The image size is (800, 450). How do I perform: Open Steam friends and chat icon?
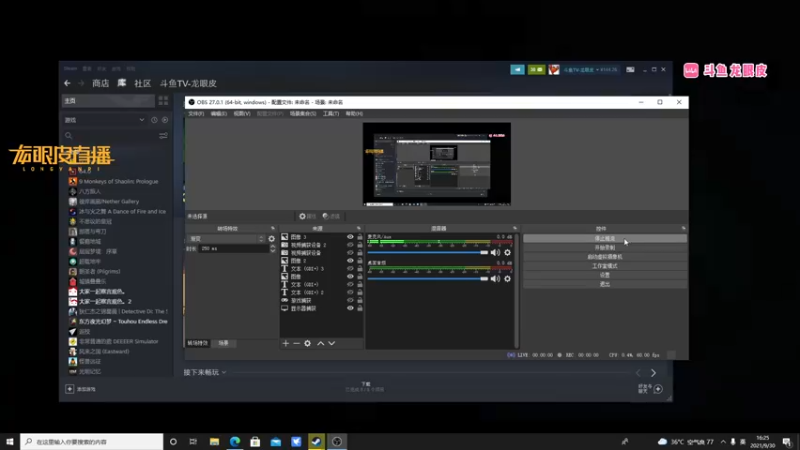pyautogui.click(x=658, y=389)
